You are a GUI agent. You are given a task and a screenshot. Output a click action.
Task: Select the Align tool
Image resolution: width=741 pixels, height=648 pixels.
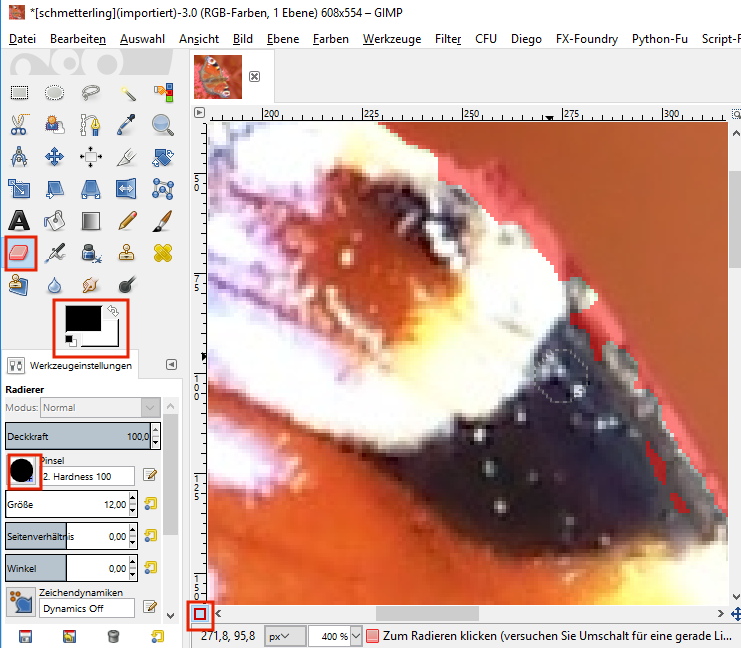pyautogui.click(x=91, y=157)
